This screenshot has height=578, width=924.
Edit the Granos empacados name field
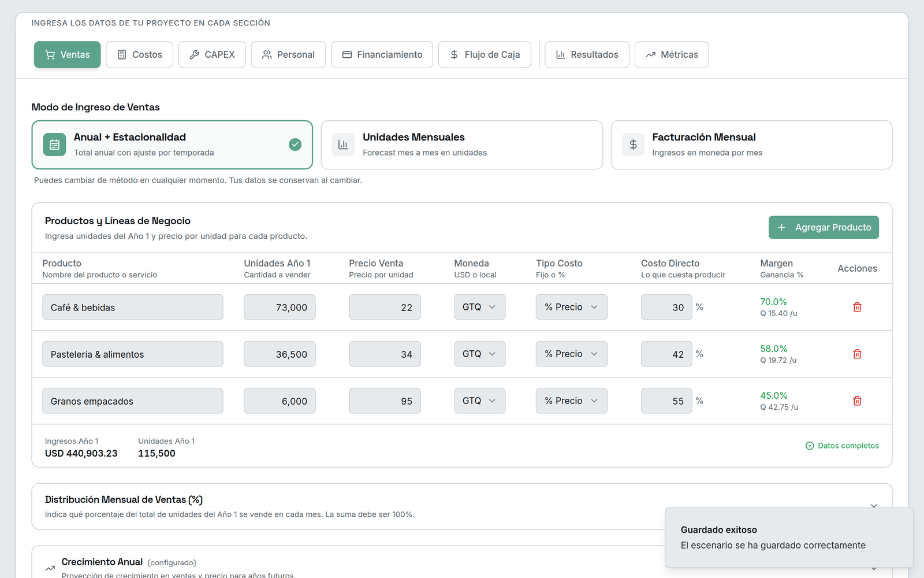(133, 401)
